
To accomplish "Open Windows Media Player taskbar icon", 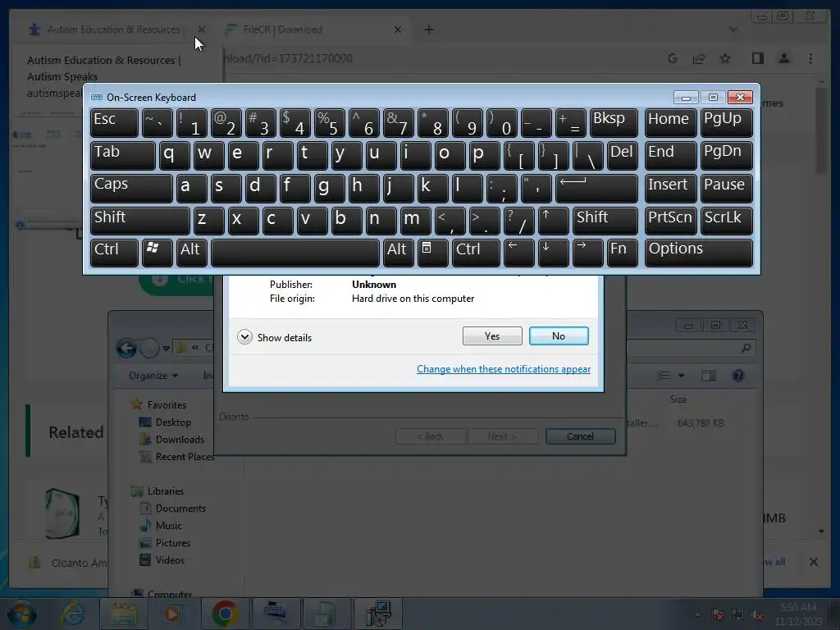I will pyautogui.click(x=171, y=614).
